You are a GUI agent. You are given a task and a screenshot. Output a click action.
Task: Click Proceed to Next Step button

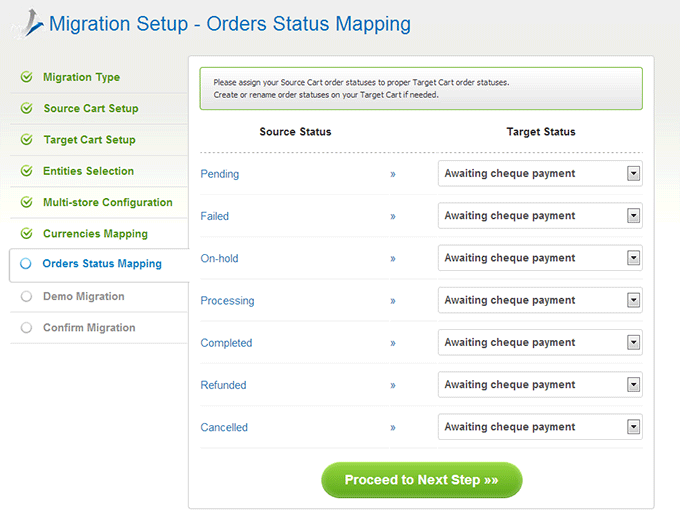(x=422, y=480)
